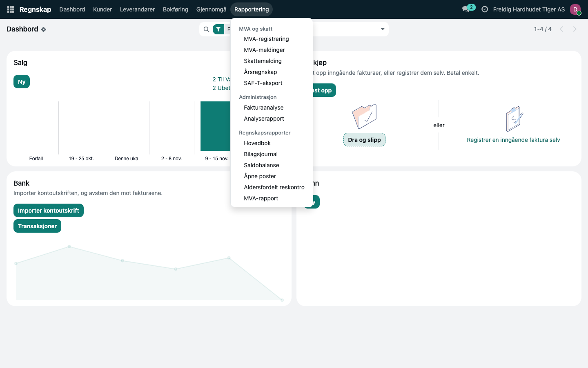Open the Kunder top menu
Image resolution: width=588 pixels, height=368 pixels.
point(102,9)
